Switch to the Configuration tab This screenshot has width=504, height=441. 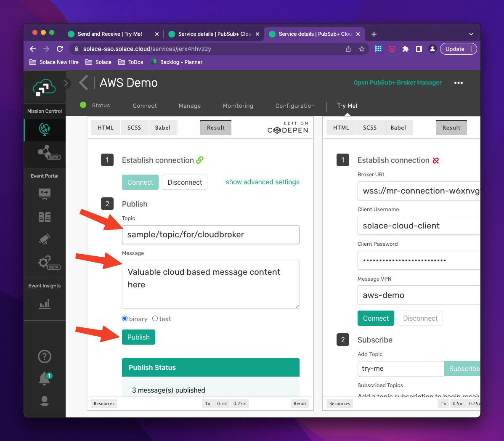click(x=295, y=106)
